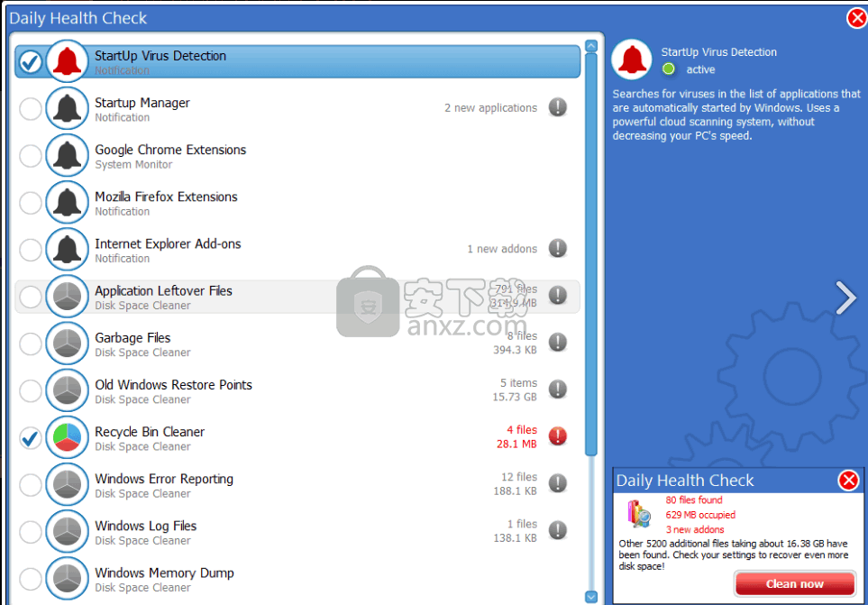Image resolution: width=868 pixels, height=605 pixels.
Task: Click the red Clean now button
Action: 794,584
